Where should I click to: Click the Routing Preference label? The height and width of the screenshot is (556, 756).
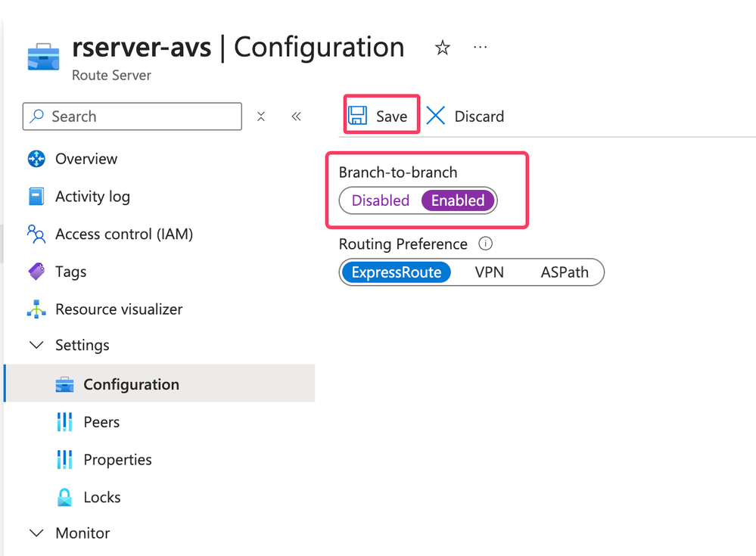403,244
